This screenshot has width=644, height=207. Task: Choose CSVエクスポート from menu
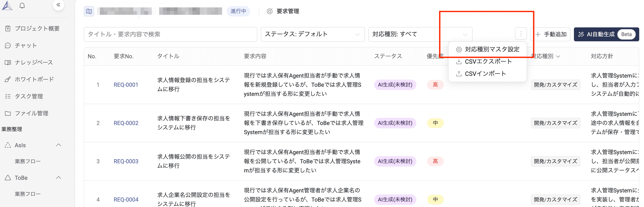click(488, 62)
